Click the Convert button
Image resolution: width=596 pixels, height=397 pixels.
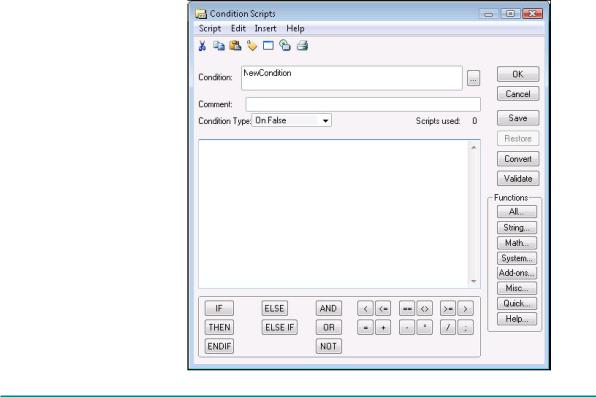[518, 159]
